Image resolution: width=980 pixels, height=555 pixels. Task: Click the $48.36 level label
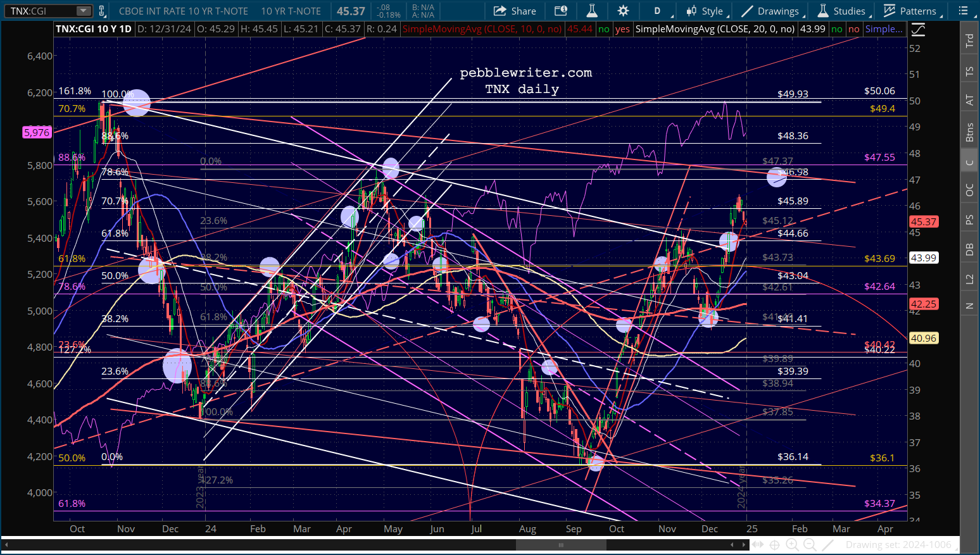pyautogui.click(x=793, y=135)
